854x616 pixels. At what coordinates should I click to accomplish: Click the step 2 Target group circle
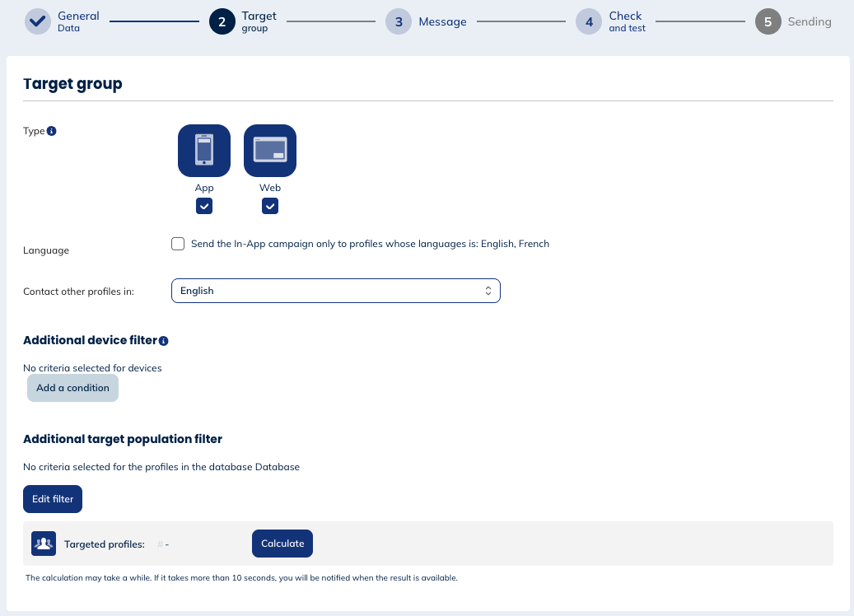pyautogui.click(x=222, y=22)
